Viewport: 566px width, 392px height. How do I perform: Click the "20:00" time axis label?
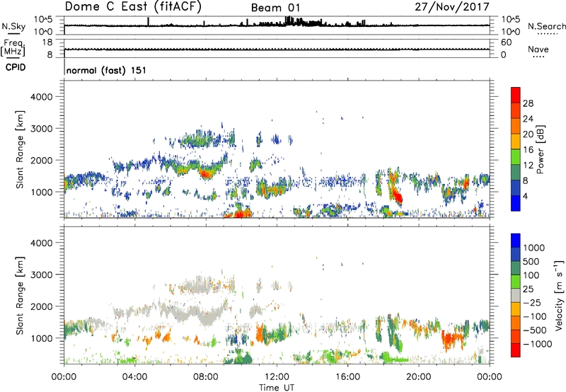coord(419,376)
